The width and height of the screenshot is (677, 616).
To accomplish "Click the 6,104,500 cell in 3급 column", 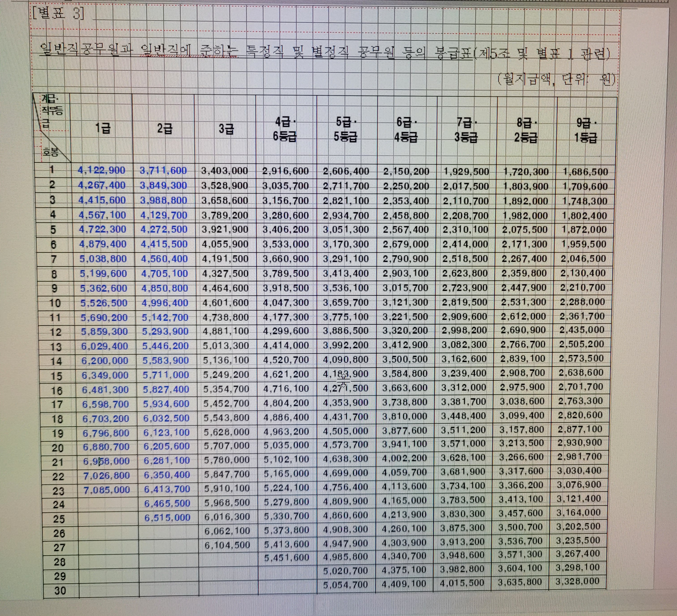I will pos(227,545).
